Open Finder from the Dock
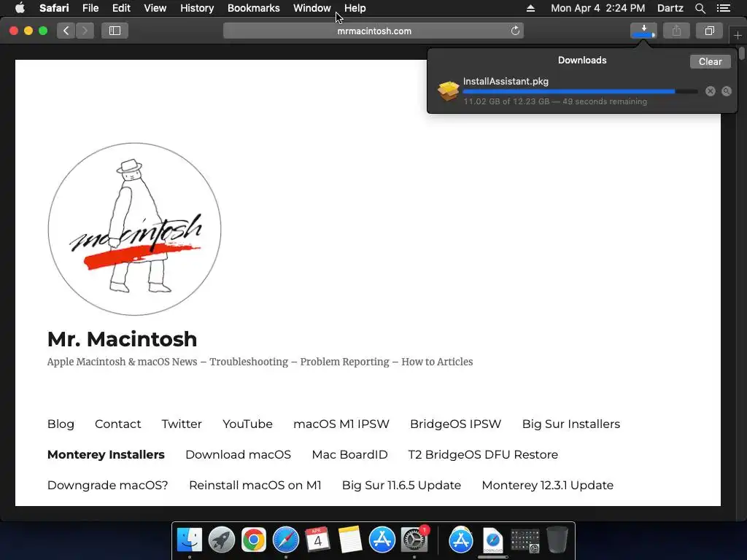Viewport: 747px width, 560px height. tap(190, 540)
